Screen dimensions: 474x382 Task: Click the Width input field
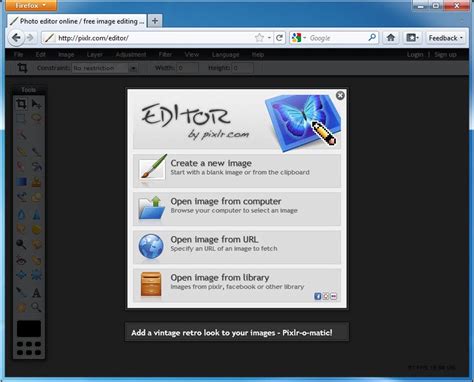[x=187, y=68]
